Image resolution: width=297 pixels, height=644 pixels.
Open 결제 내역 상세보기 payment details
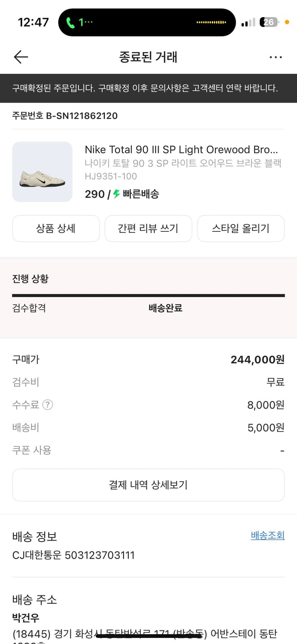point(148,485)
